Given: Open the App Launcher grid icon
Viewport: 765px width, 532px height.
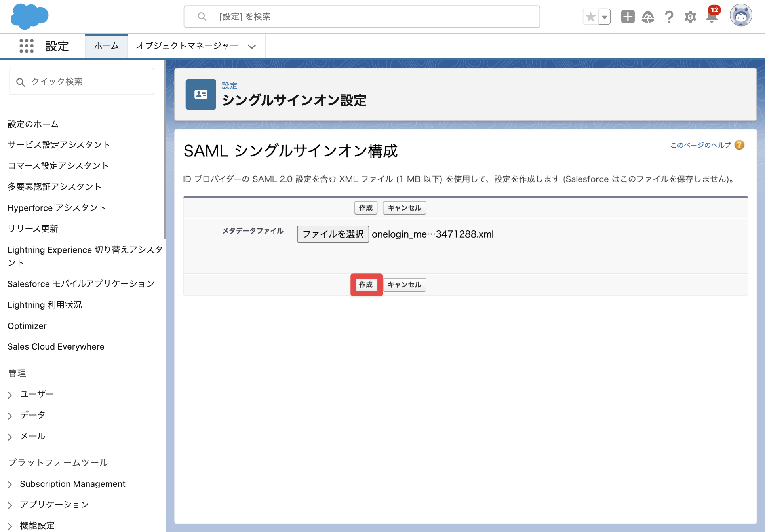Looking at the screenshot, I should click(x=27, y=46).
